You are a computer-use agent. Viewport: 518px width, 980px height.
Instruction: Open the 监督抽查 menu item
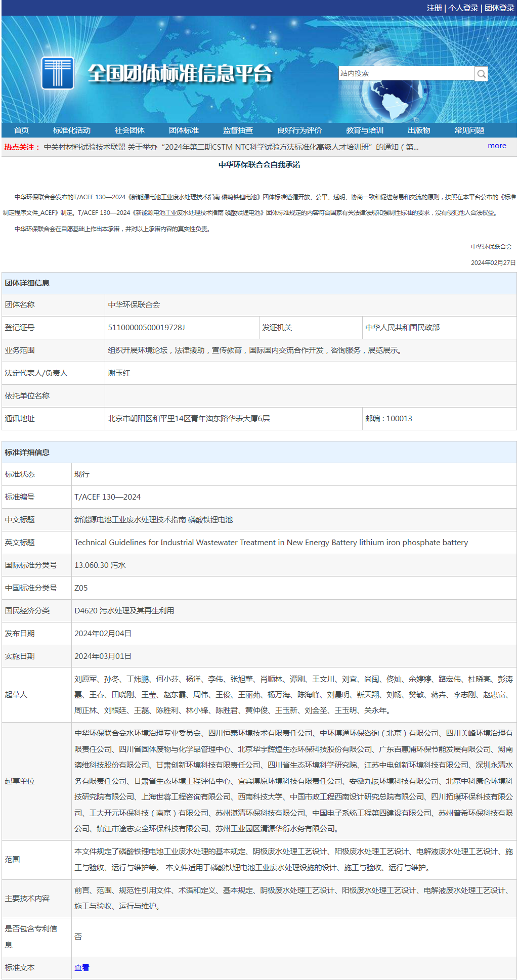click(238, 130)
